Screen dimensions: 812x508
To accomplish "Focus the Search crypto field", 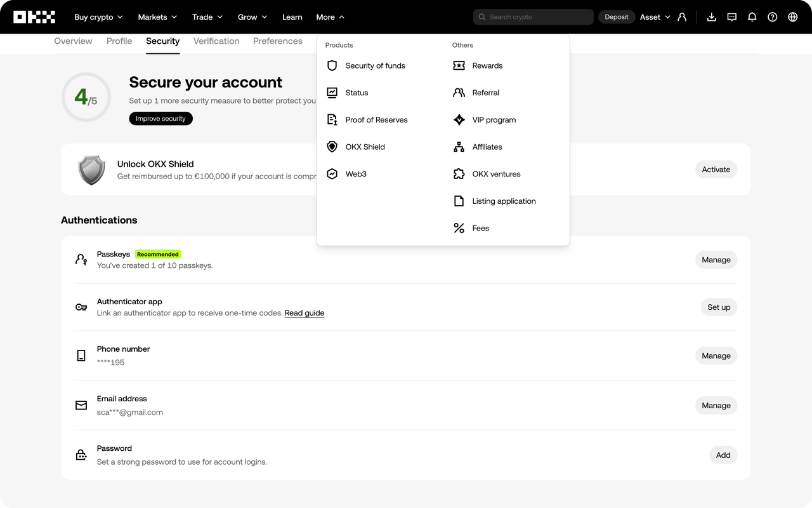I will 534,17.
